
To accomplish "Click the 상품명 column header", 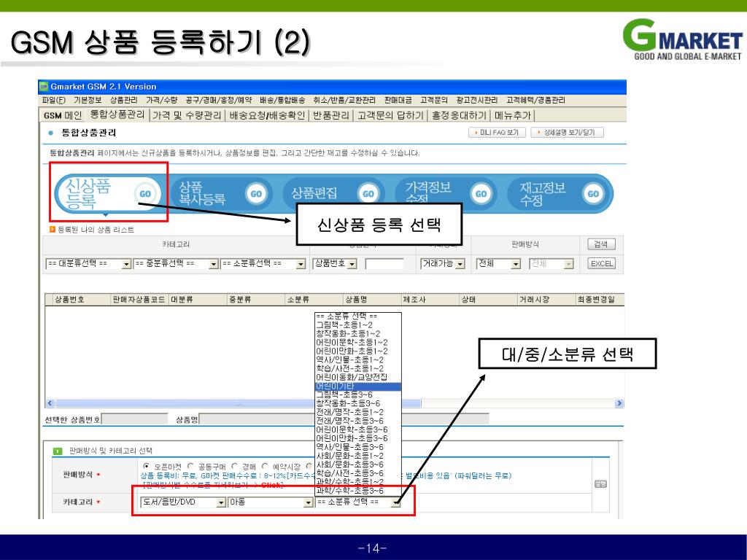I will click(x=356, y=300).
